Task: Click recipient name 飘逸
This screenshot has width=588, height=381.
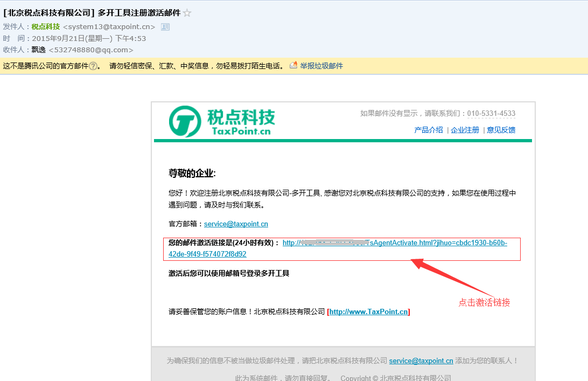Action: tap(39, 50)
